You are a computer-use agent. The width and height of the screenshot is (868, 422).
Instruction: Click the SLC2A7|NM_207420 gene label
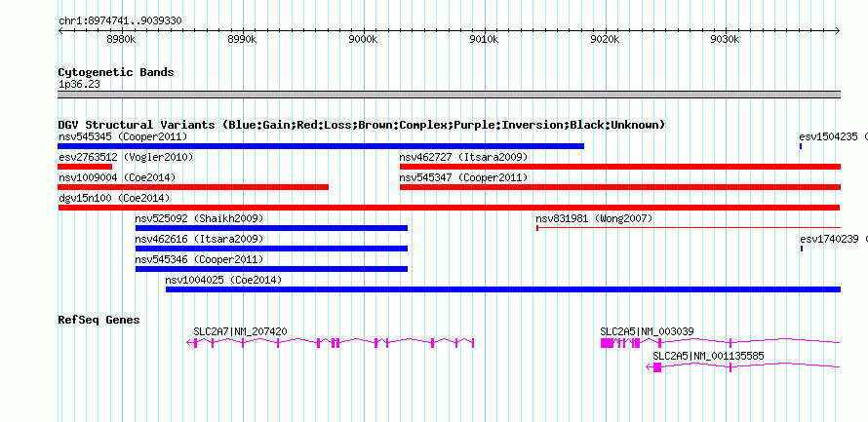click(240, 331)
